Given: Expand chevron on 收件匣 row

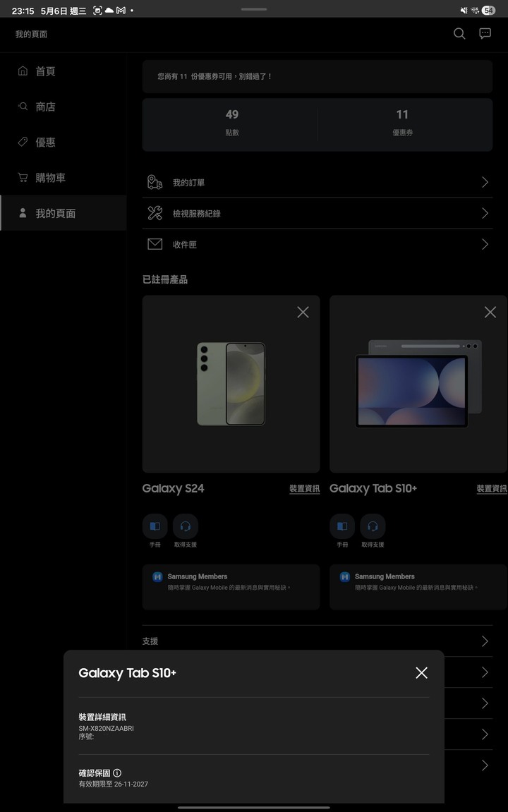Looking at the screenshot, I should [x=485, y=244].
